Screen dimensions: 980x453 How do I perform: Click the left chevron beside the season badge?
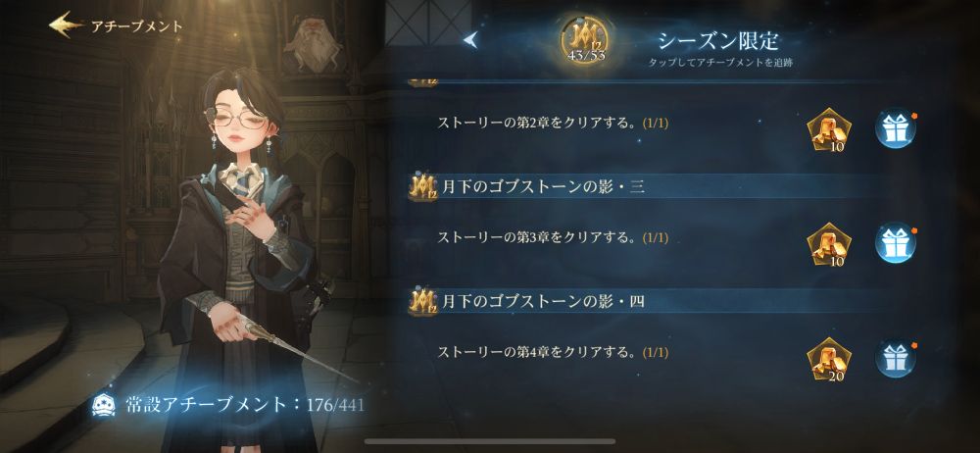point(470,40)
